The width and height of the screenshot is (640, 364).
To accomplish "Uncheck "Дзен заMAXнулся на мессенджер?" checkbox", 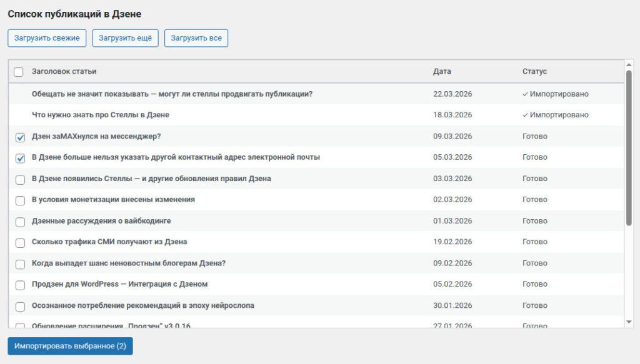I will (20, 137).
